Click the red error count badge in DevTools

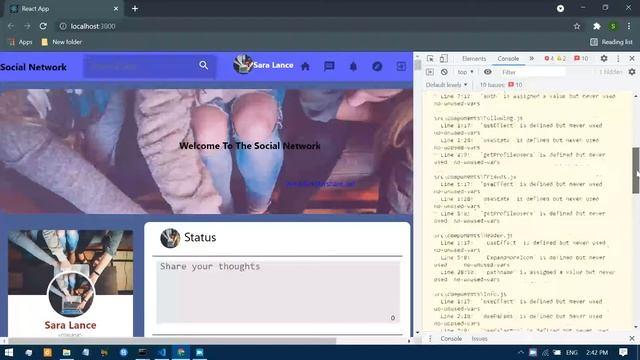(x=549, y=59)
